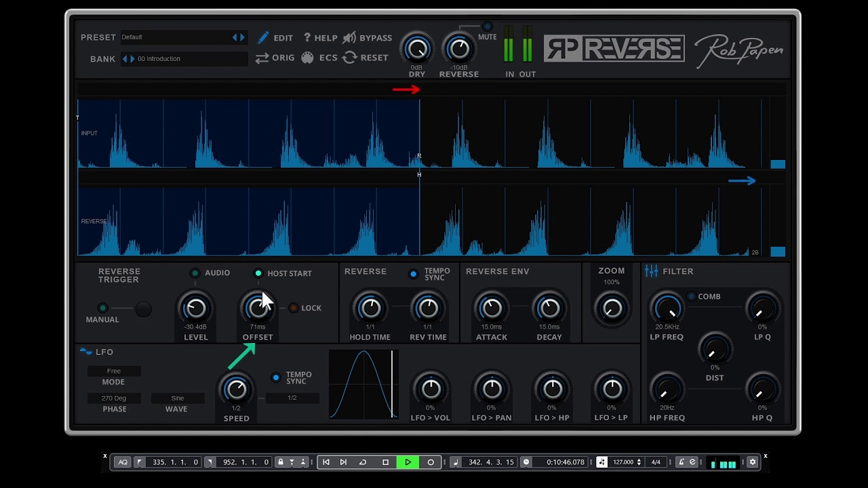
Task: Enable the AUDIO trigger toggle
Action: pos(195,273)
